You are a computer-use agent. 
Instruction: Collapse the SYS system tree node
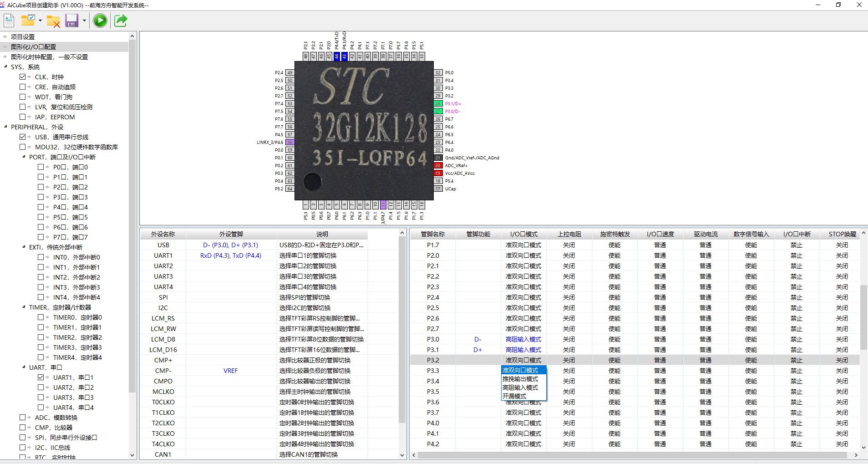(x=6, y=67)
